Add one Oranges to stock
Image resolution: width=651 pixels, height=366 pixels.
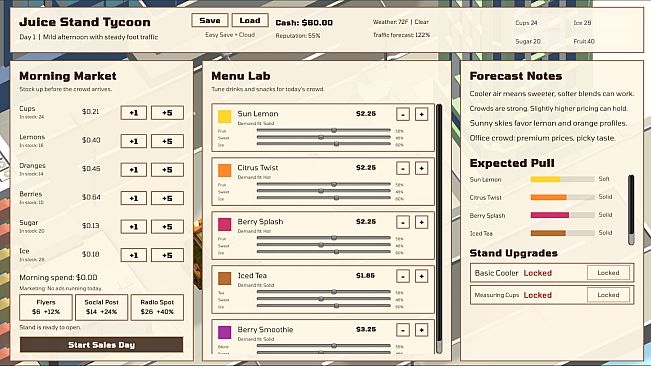[134, 170]
